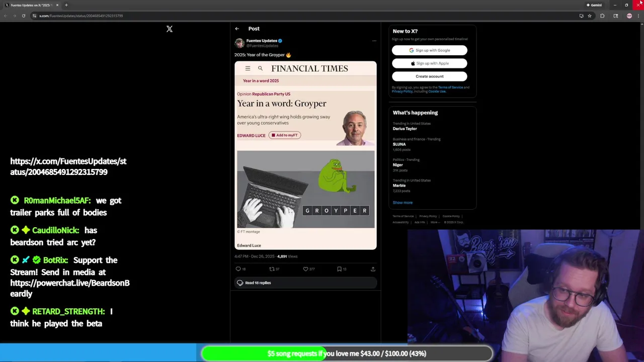
Task: Open the Financial Times article image
Action: tap(305, 155)
